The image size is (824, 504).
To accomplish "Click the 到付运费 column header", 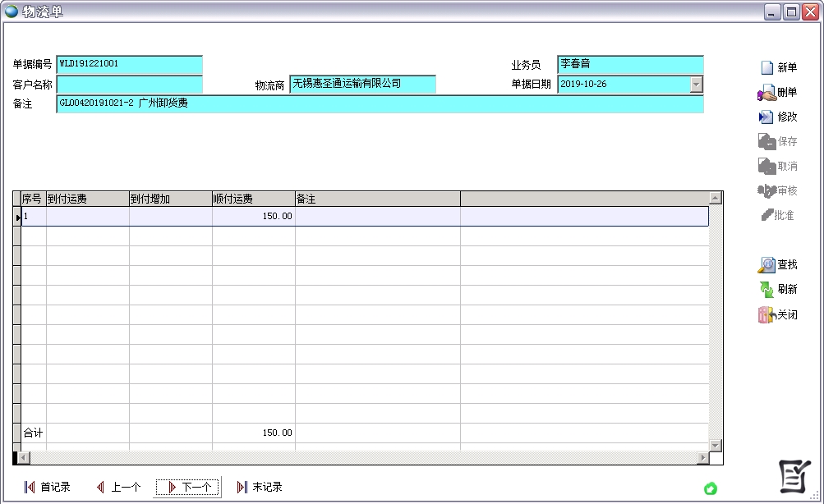I will coord(87,199).
